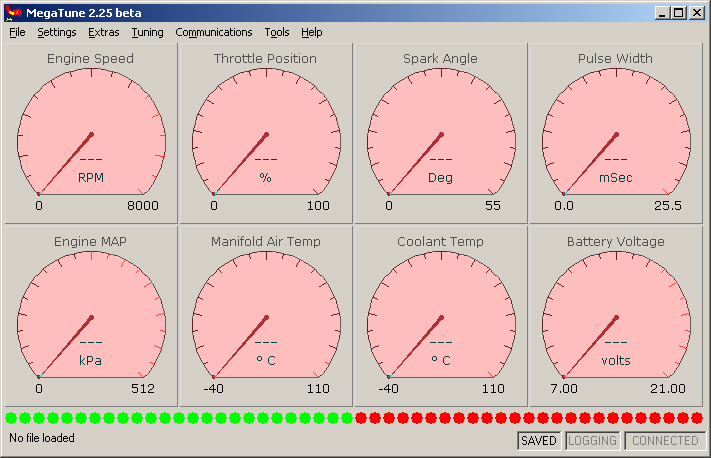The image size is (711, 458).
Task: Open the Tools menu
Action: tap(277, 32)
